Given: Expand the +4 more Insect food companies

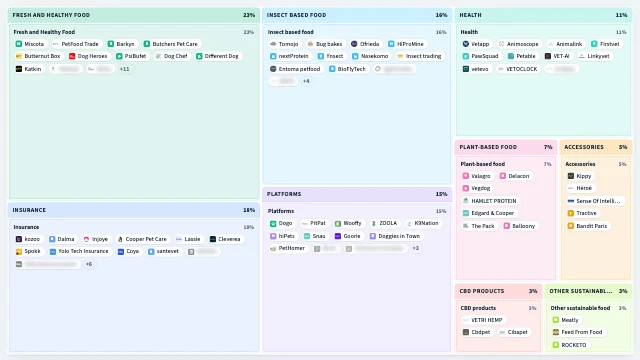Looking at the screenshot, I should click(x=306, y=81).
